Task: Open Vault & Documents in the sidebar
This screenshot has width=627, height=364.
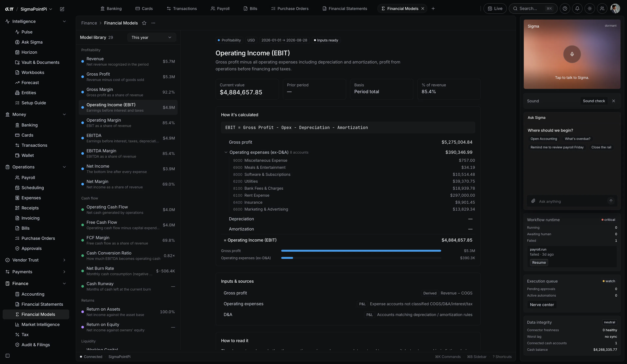Action: 36,62
